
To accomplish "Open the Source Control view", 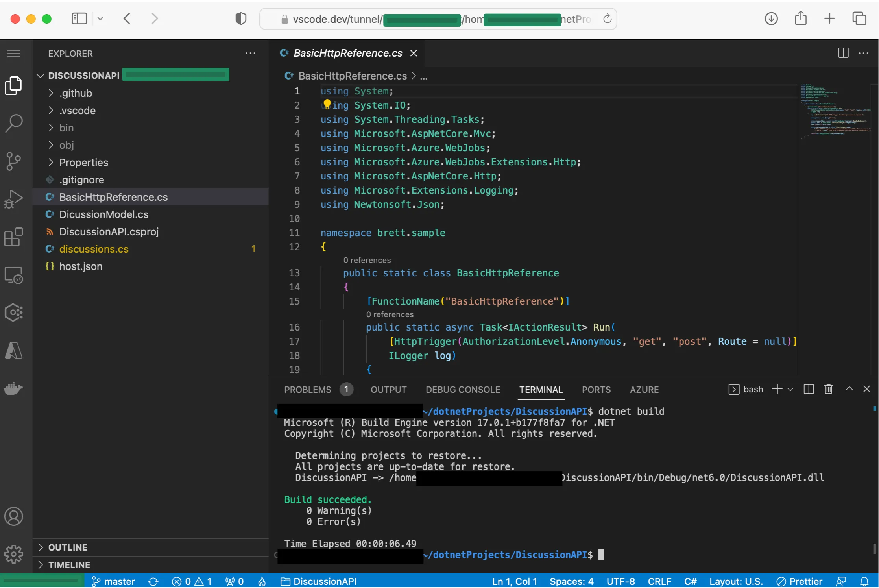I will click(13, 161).
